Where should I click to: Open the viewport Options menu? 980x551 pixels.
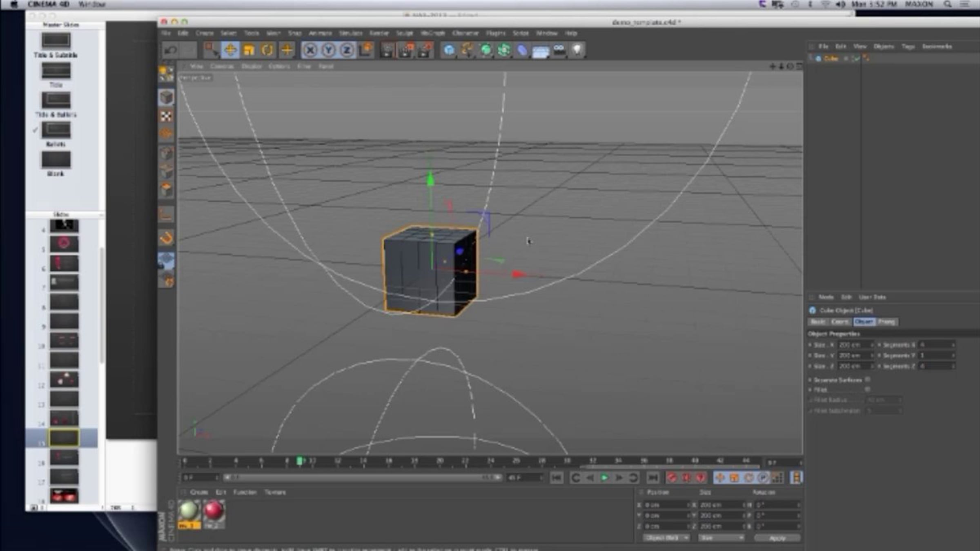279,66
